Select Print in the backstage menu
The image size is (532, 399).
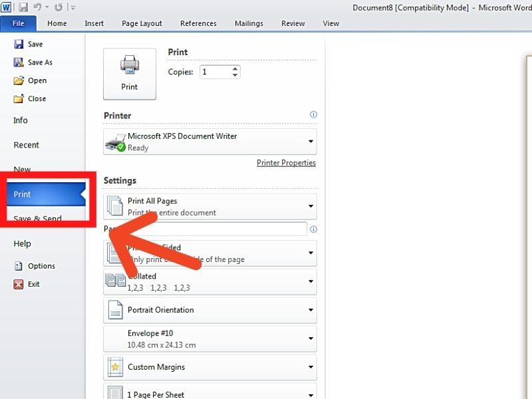(46, 194)
